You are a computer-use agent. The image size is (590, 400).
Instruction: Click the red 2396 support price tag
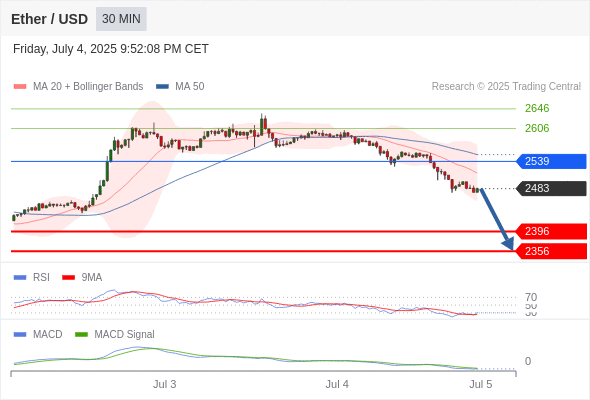tap(551, 231)
